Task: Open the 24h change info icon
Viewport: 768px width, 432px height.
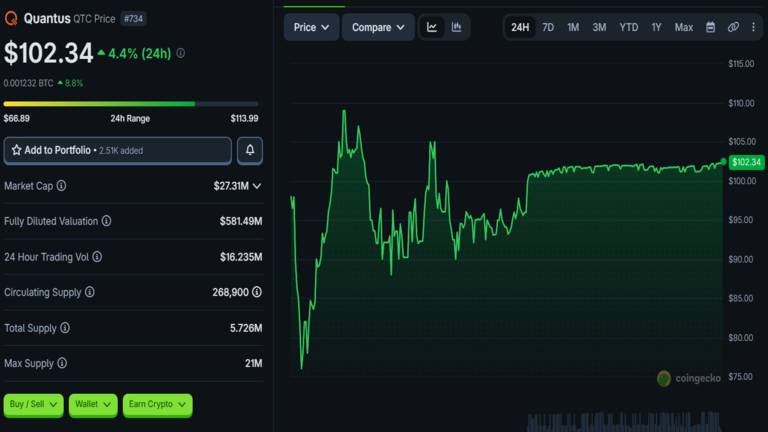Action: [x=181, y=53]
